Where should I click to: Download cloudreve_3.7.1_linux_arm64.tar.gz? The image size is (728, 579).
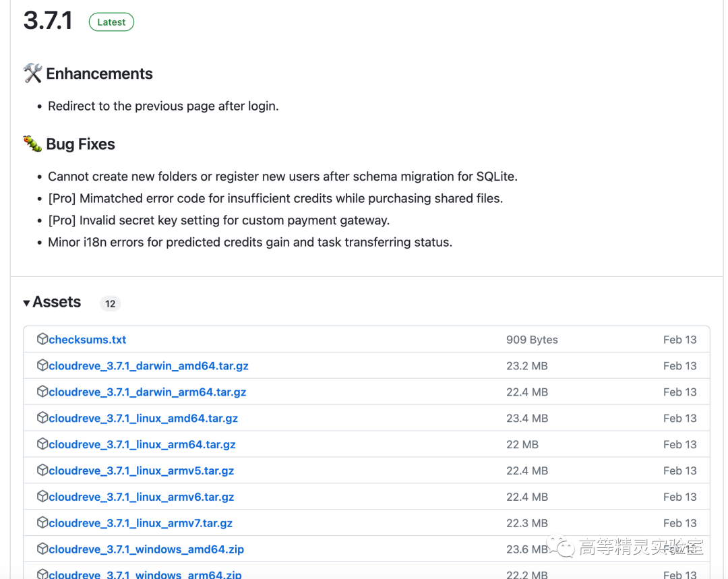click(x=142, y=445)
